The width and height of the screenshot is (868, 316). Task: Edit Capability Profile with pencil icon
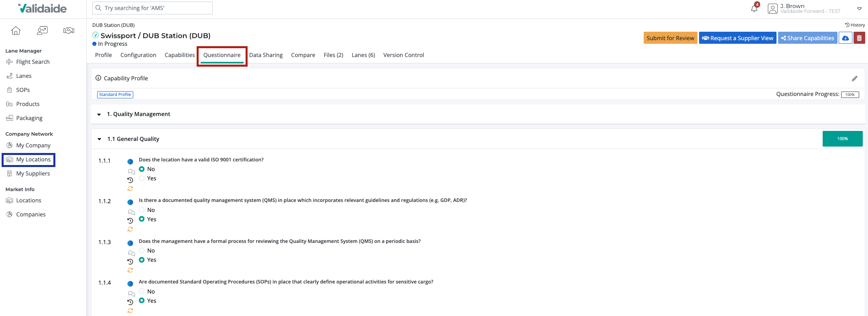854,78
